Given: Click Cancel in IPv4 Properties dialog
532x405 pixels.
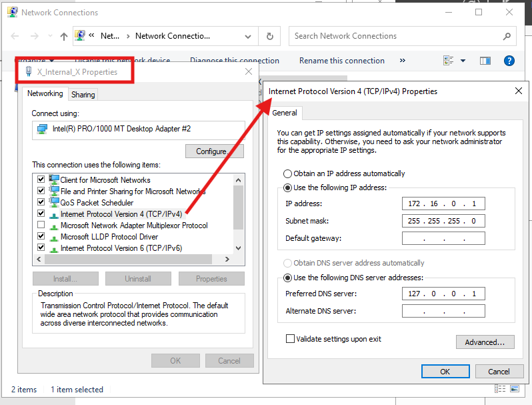Looking at the screenshot, I should tap(499, 372).
